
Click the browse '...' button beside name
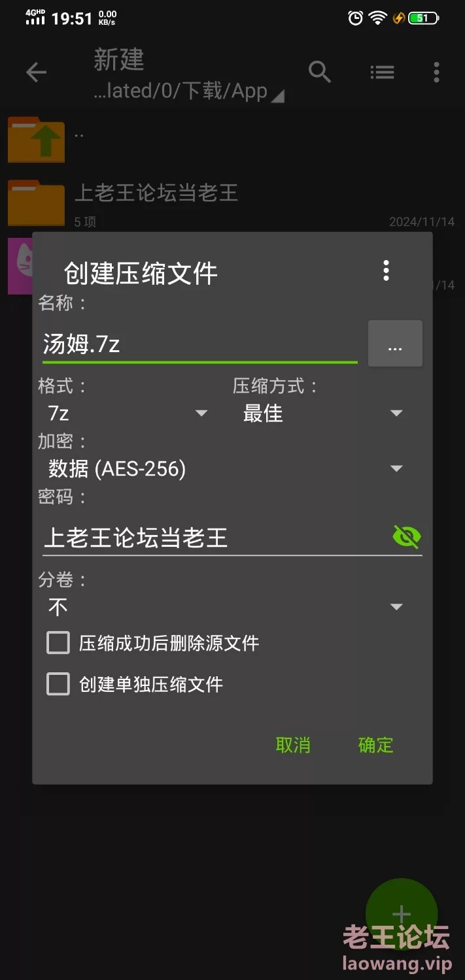coord(395,343)
